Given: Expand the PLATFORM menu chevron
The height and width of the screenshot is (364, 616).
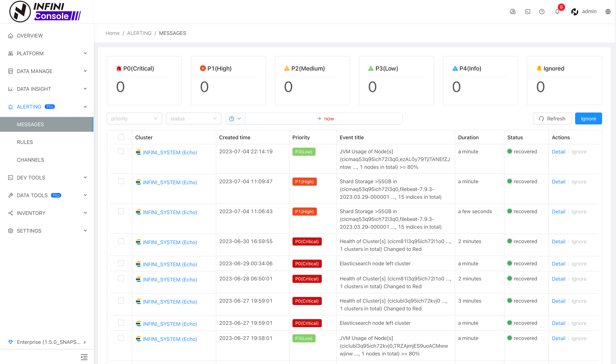Looking at the screenshot, I should tap(85, 53).
